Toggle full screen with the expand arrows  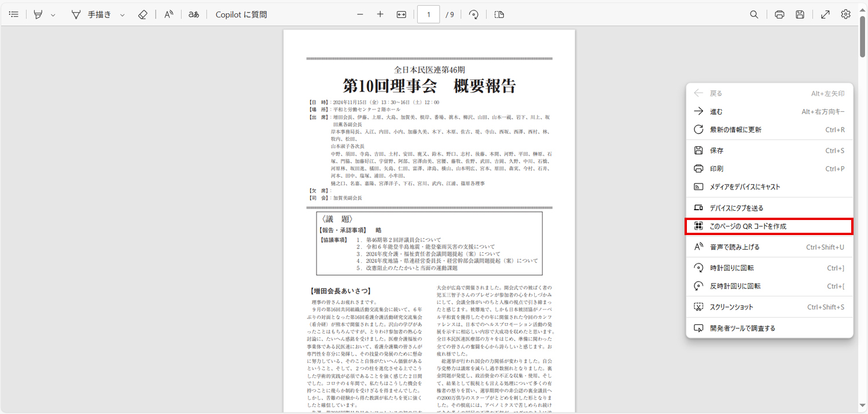click(x=825, y=14)
